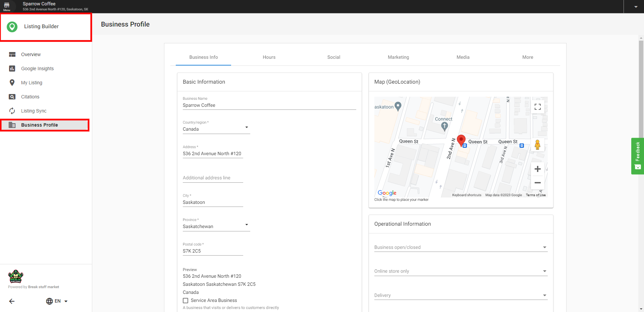Switch to the Hours tab
The width and height of the screenshot is (644, 312).
click(x=269, y=57)
